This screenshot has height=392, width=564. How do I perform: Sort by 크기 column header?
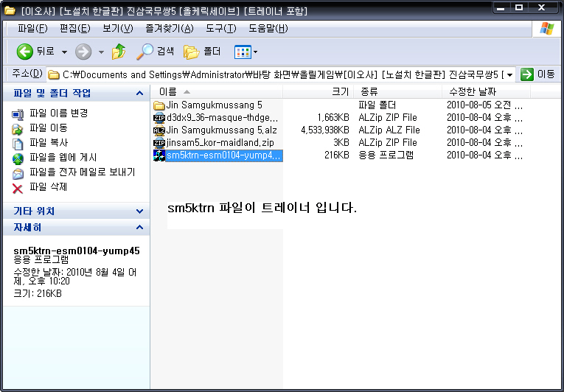(x=318, y=91)
